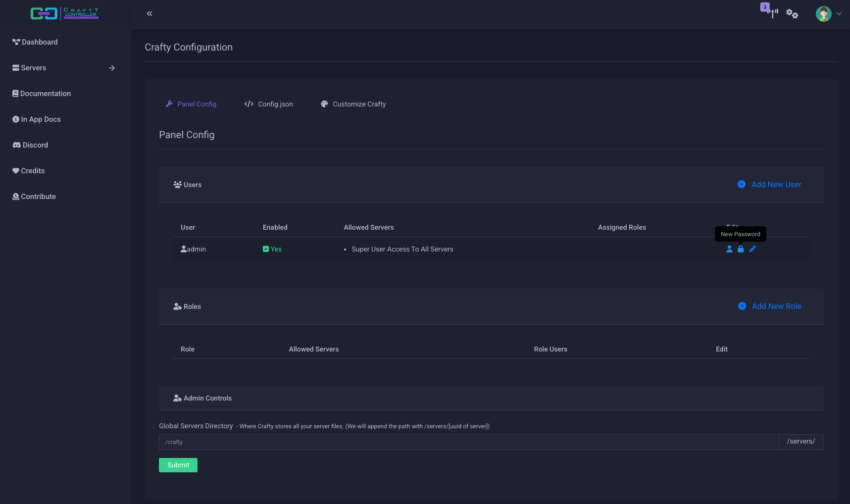The image size is (850, 504).
Task: Click the plus icon beside Add New Role
Action: point(742,306)
